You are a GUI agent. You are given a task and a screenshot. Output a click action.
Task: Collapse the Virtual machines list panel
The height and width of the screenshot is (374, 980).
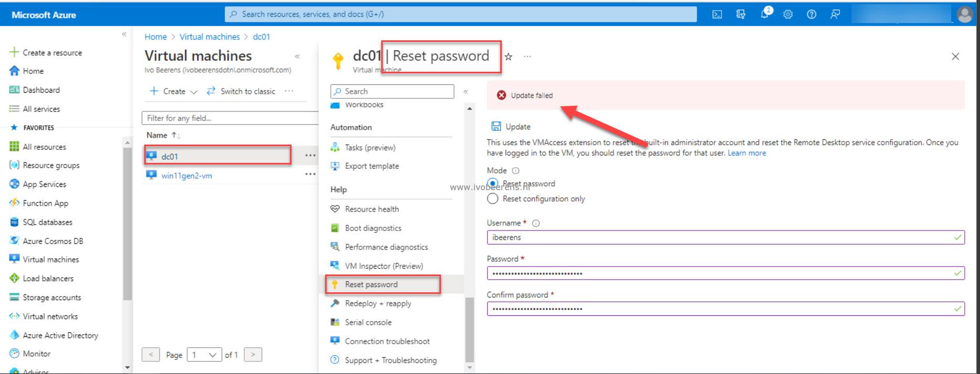[297, 57]
